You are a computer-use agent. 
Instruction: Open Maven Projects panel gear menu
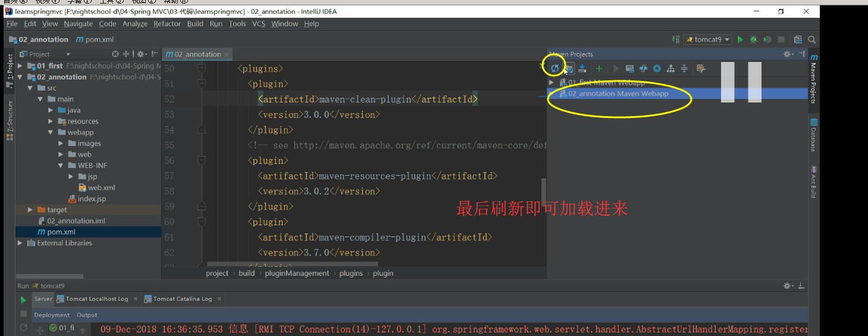coord(788,54)
